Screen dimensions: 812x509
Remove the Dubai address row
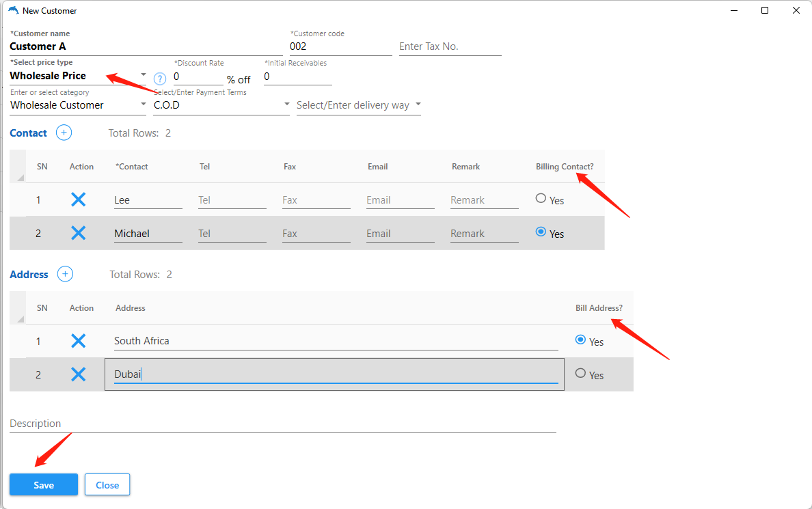(79, 374)
